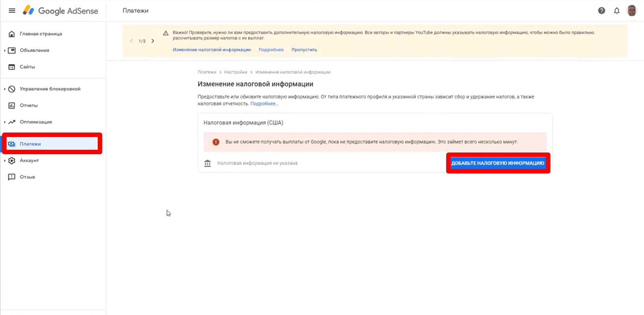Select Платежи in the sidebar
The width and height of the screenshot is (644, 315).
[x=52, y=144]
